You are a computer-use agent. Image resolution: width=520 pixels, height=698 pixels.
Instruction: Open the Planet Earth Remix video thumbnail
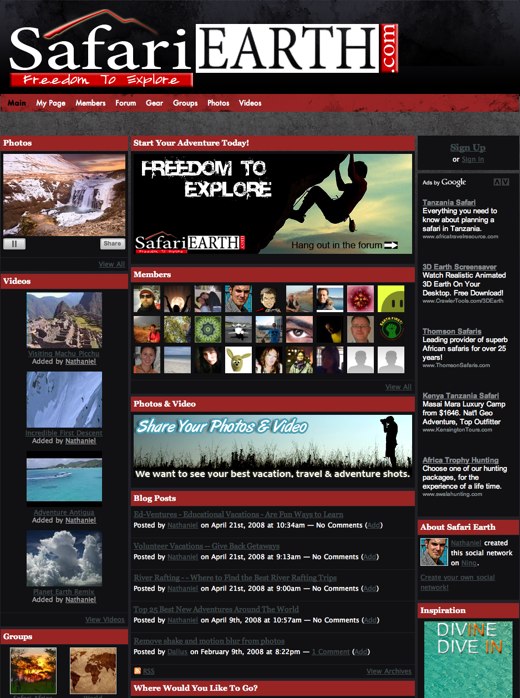64,558
